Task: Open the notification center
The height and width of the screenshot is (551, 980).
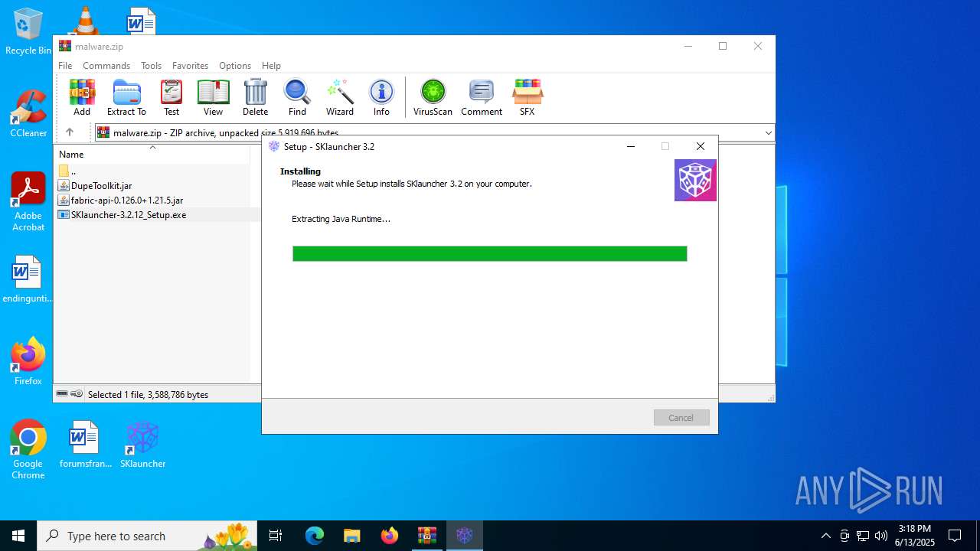Action: 955,536
